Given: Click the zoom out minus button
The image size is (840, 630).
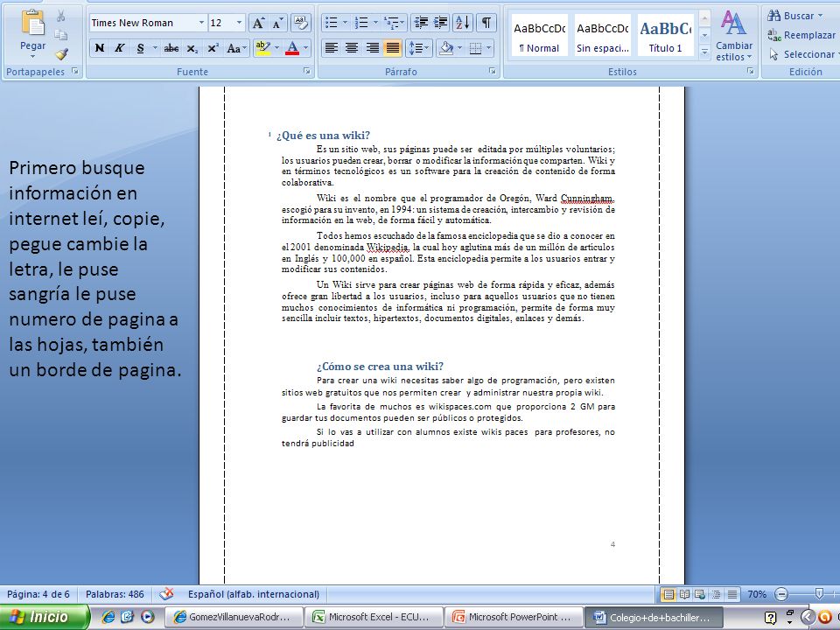Looking at the screenshot, I should point(781,594).
